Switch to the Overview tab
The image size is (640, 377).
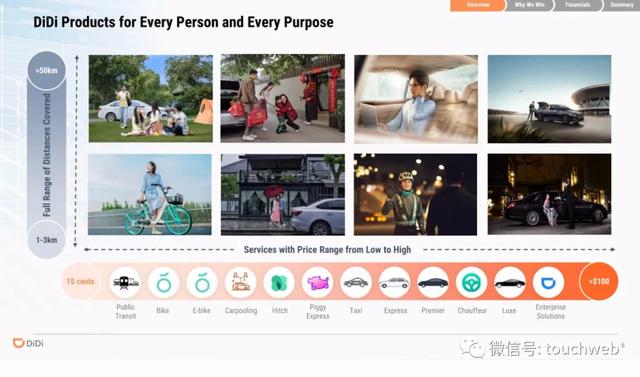tap(478, 5)
